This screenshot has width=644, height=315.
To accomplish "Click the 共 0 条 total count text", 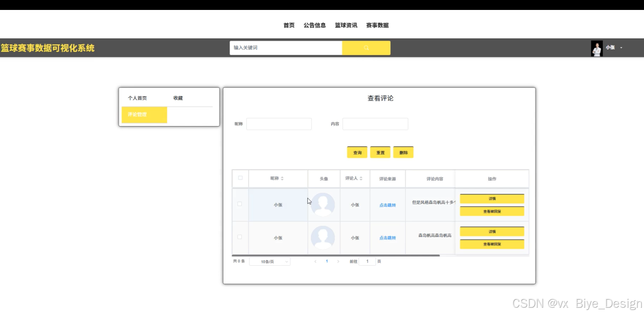I will [x=239, y=261].
